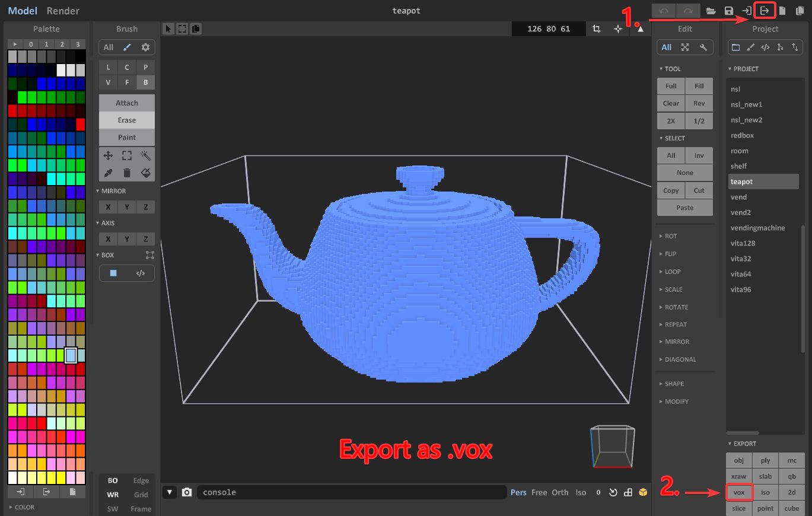Enable Grid display in the Brush panel
This screenshot has width=812, height=516.
pyautogui.click(x=141, y=494)
